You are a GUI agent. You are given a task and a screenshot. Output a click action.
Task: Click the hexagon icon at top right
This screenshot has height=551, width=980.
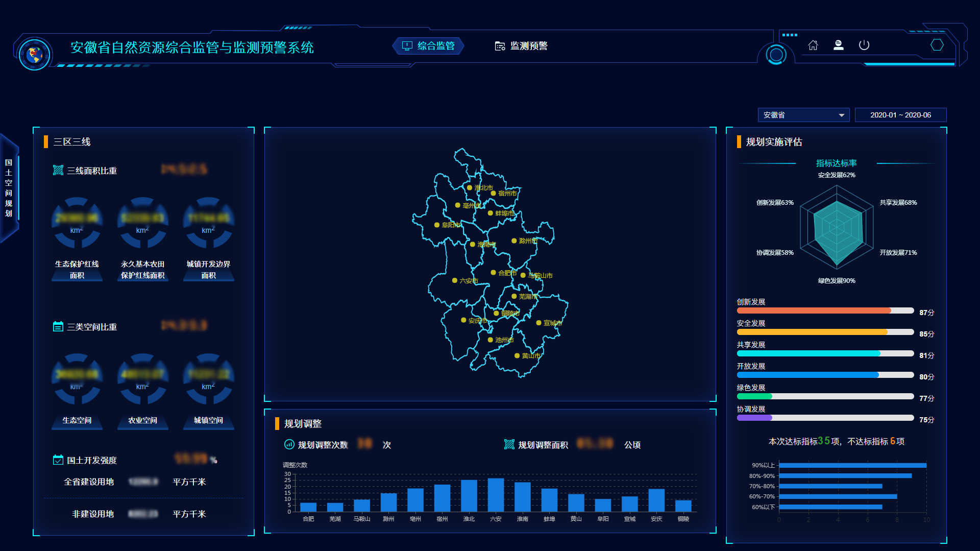click(937, 45)
